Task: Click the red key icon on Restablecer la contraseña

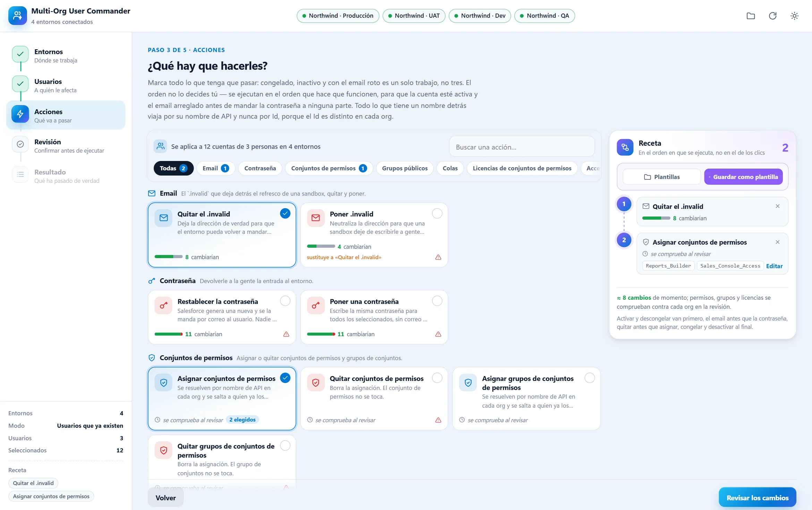Action: [163, 306]
